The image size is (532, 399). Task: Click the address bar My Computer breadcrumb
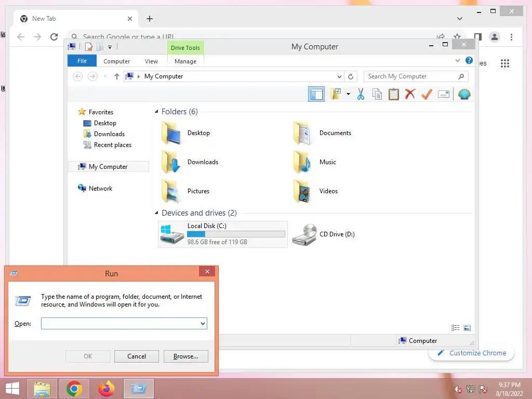164,76
